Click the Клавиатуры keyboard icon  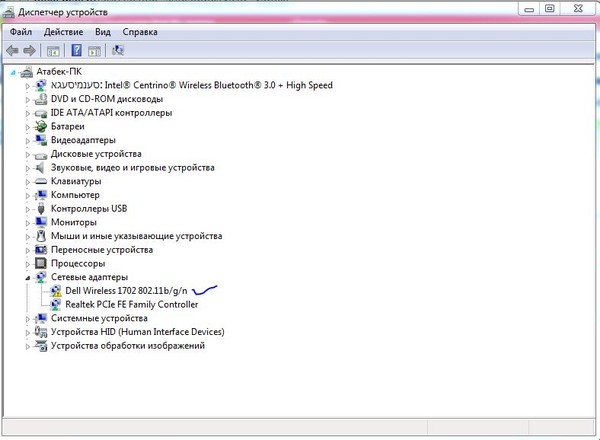[x=41, y=181]
